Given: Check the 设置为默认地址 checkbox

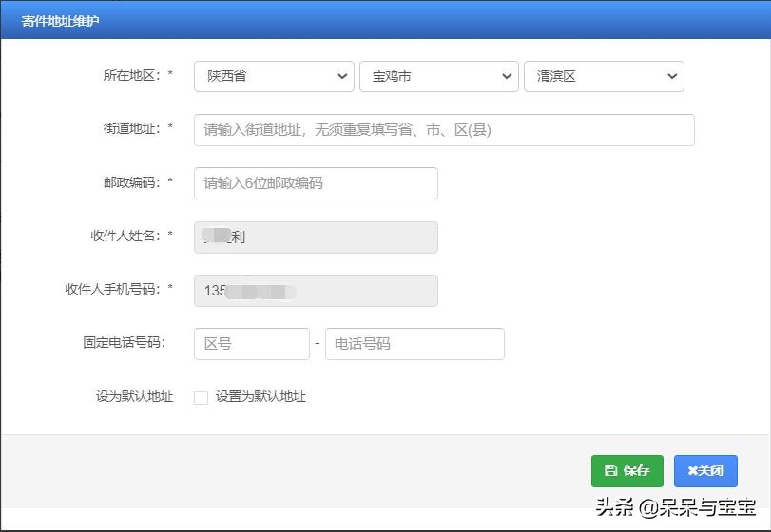Looking at the screenshot, I should click(x=202, y=397).
